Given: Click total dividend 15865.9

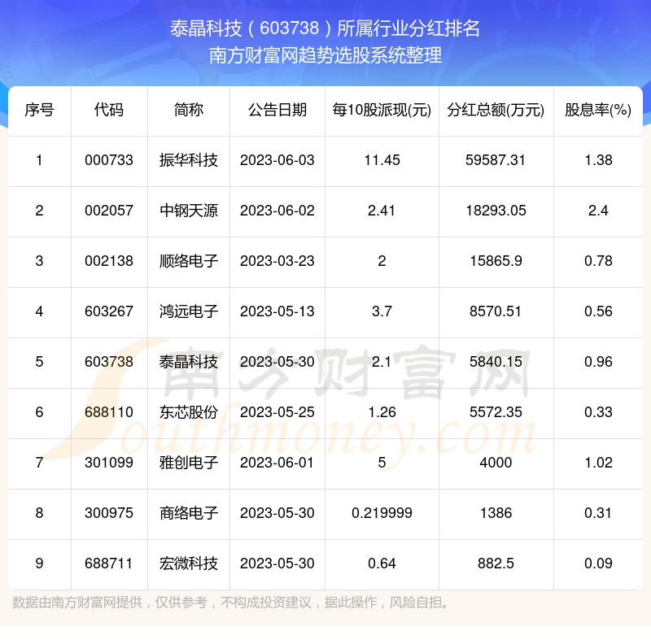Looking at the screenshot, I should pos(496,261).
